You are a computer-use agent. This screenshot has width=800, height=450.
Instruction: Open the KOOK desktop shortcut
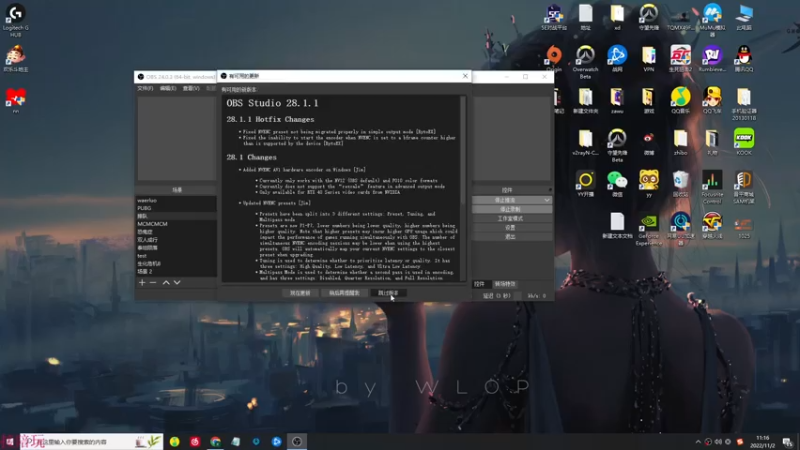(x=744, y=142)
